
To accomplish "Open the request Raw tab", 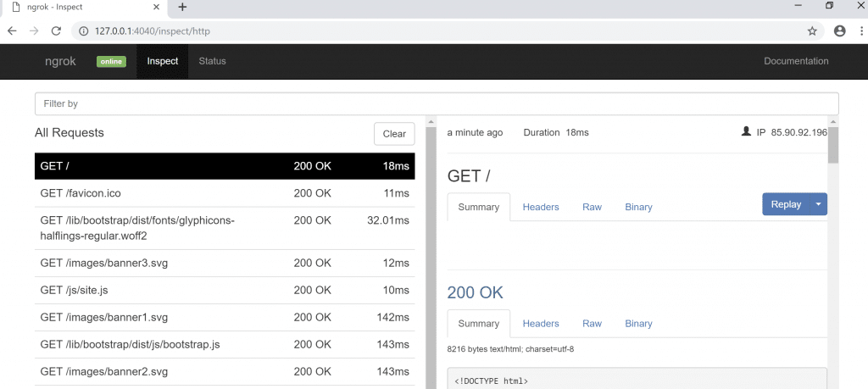I will 592,207.
